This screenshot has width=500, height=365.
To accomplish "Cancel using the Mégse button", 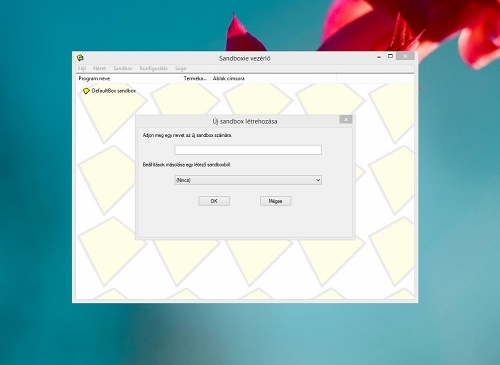I will tap(275, 201).
